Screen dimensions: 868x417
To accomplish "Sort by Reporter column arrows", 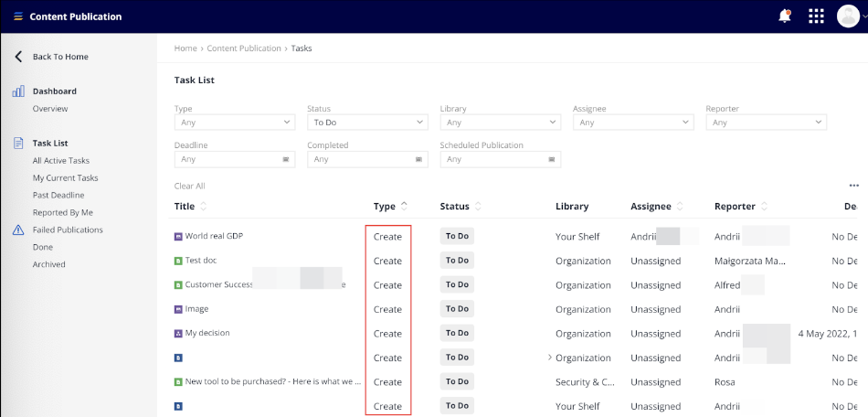I will 764,207.
